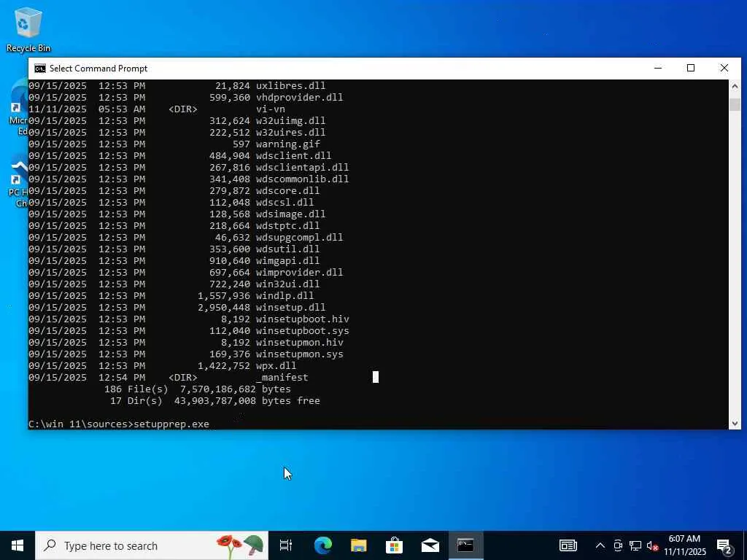Click the vhdprovider.dll entry
This screenshot has height=560, width=747.
(299, 97)
